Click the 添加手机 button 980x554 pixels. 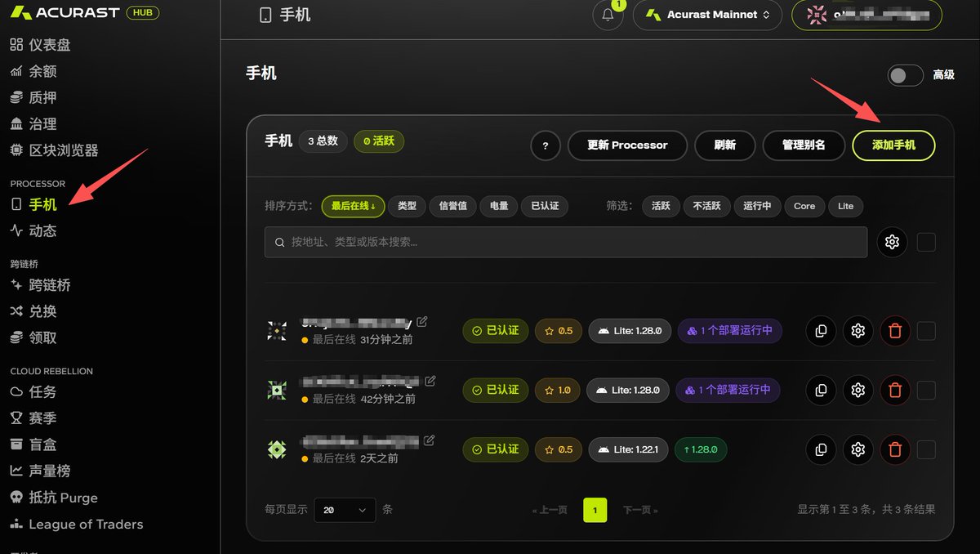click(893, 145)
